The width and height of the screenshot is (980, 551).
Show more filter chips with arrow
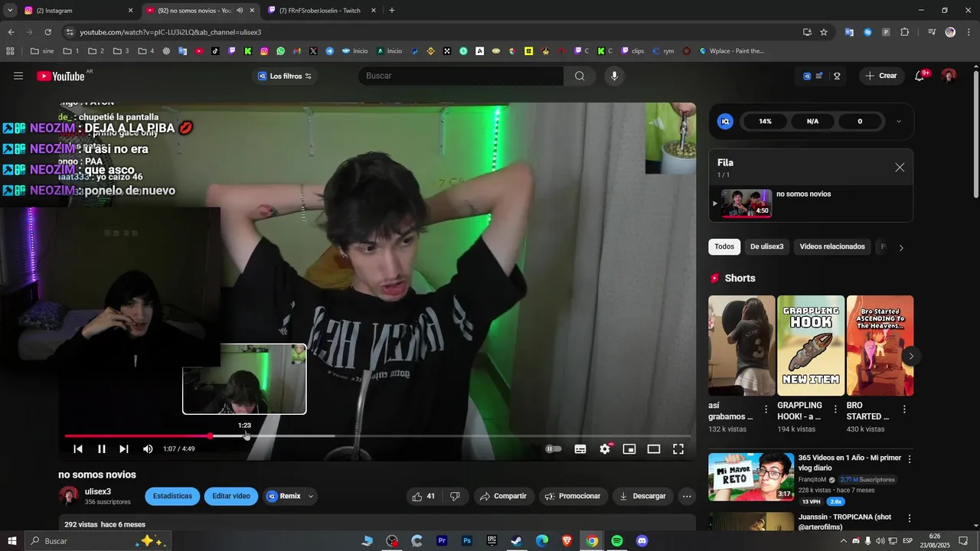click(x=900, y=247)
